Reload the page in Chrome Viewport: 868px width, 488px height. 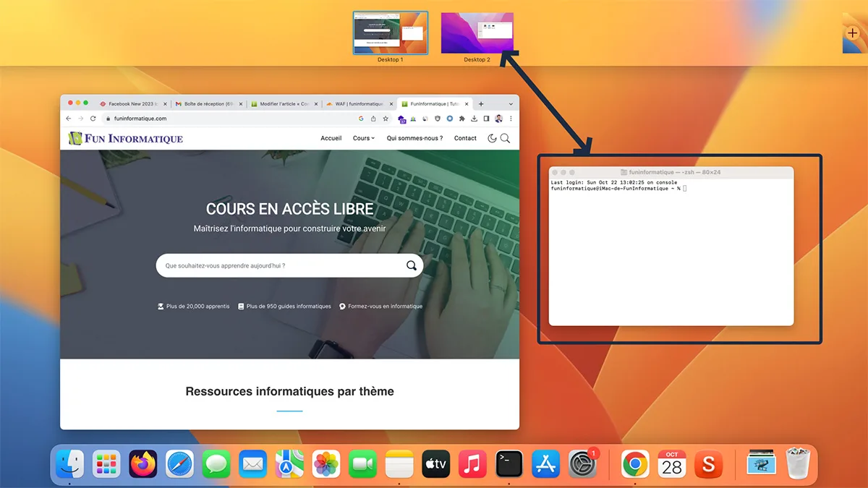coord(93,119)
